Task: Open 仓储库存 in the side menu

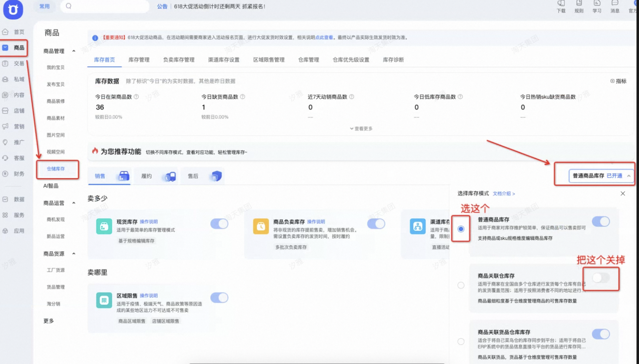Action: pos(56,169)
